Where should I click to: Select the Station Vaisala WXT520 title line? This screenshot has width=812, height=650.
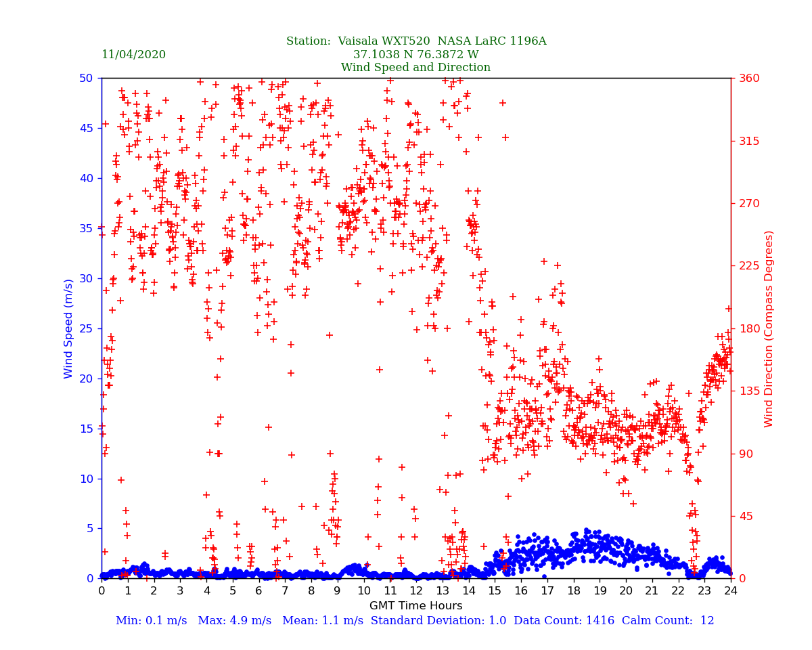(415, 41)
